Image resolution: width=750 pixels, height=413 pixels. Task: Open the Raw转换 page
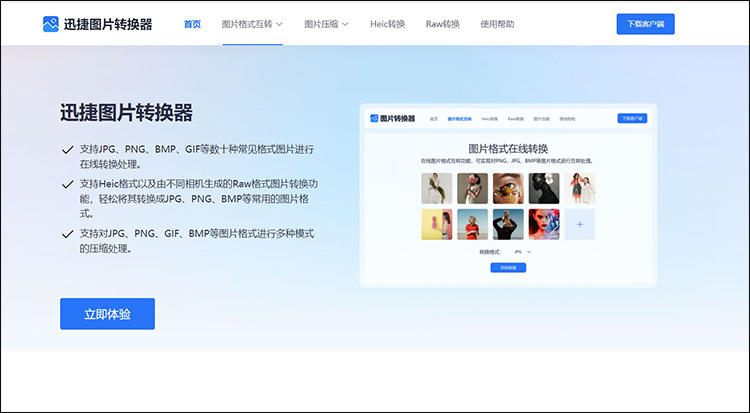[x=442, y=24]
